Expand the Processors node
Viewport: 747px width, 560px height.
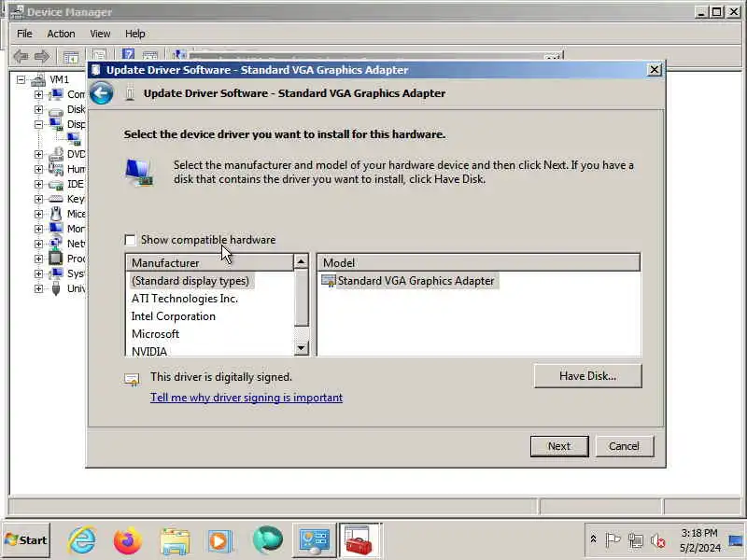point(38,259)
